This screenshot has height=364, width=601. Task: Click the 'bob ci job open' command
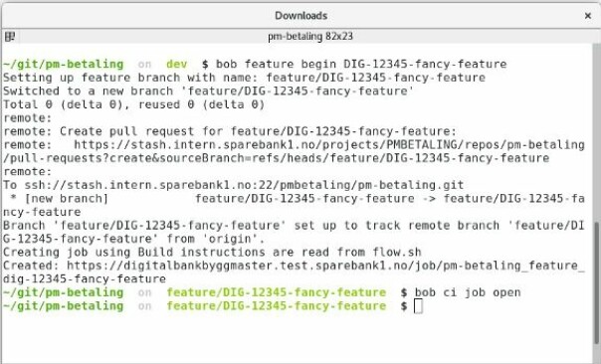[x=468, y=292]
